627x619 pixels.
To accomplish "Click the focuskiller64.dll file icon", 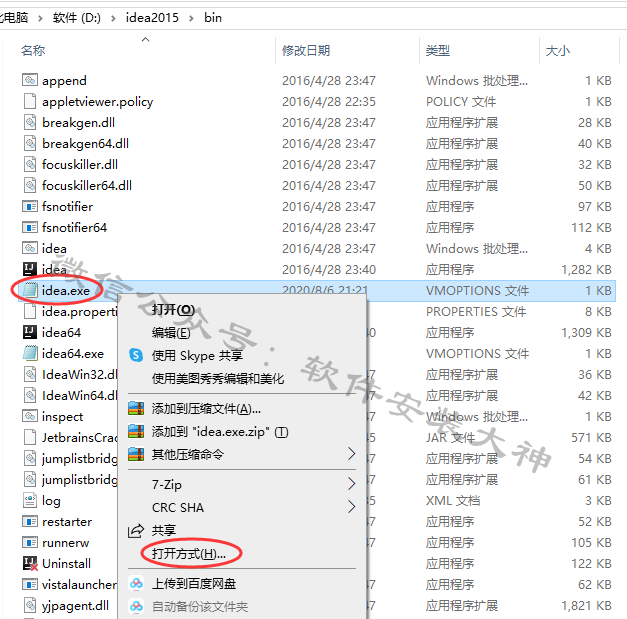I will 30,185.
